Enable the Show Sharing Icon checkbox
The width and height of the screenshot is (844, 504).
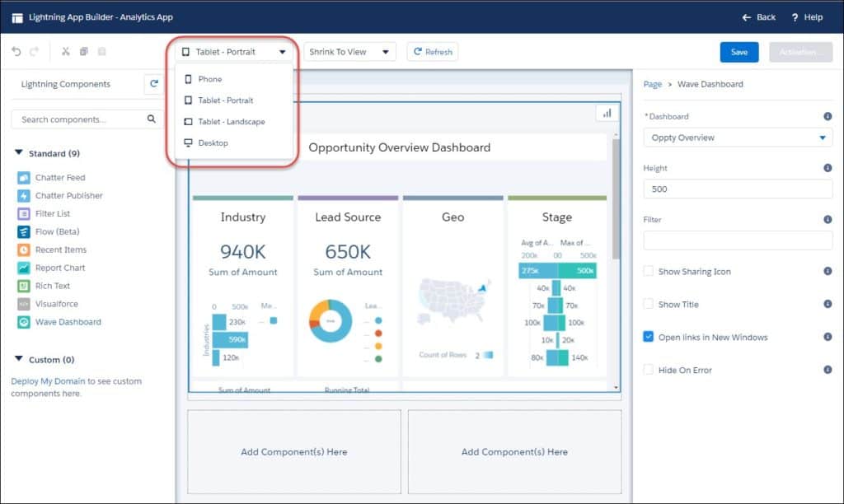pos(648,271)
